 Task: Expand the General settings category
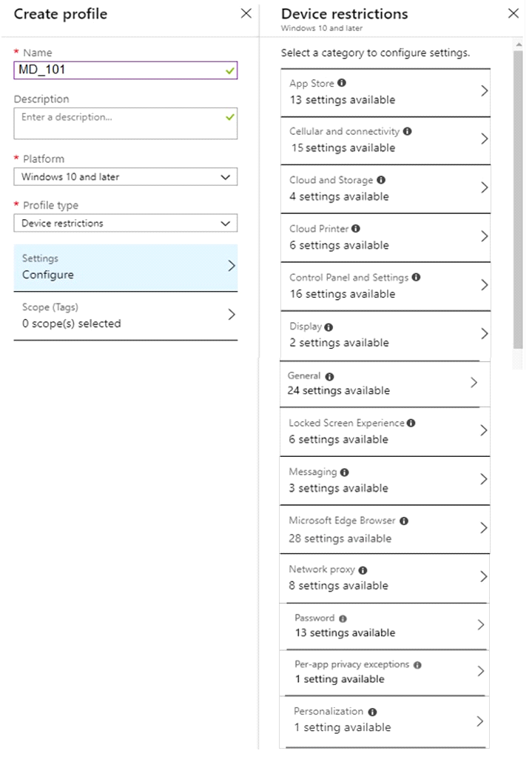[385, 384]
